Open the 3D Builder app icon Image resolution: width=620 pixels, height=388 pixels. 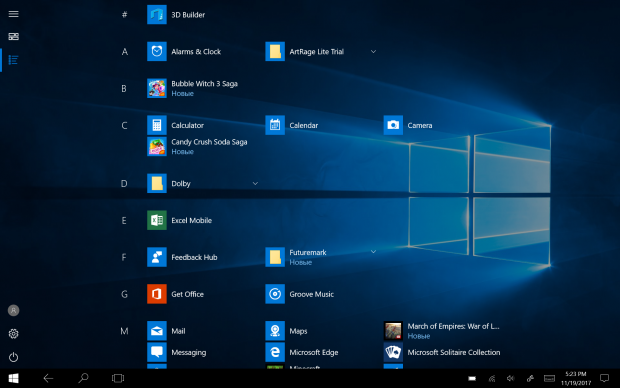pyautogui.click(x=157, y=15)
